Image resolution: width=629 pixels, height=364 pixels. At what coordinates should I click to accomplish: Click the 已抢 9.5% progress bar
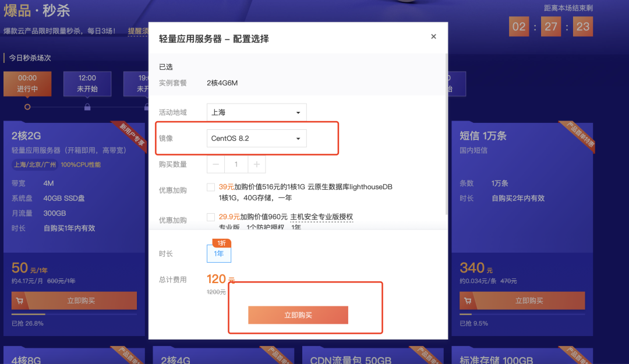pos(522,314)
